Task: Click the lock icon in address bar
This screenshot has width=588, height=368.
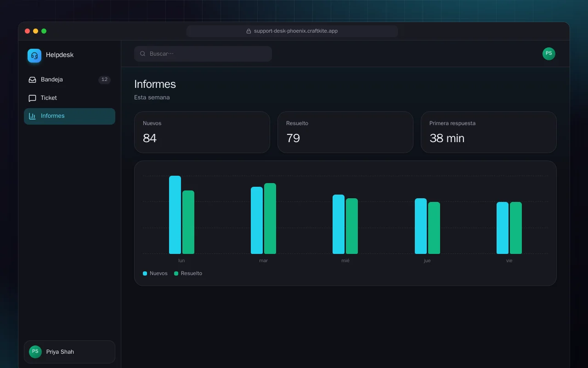Action: click(249, 31)
